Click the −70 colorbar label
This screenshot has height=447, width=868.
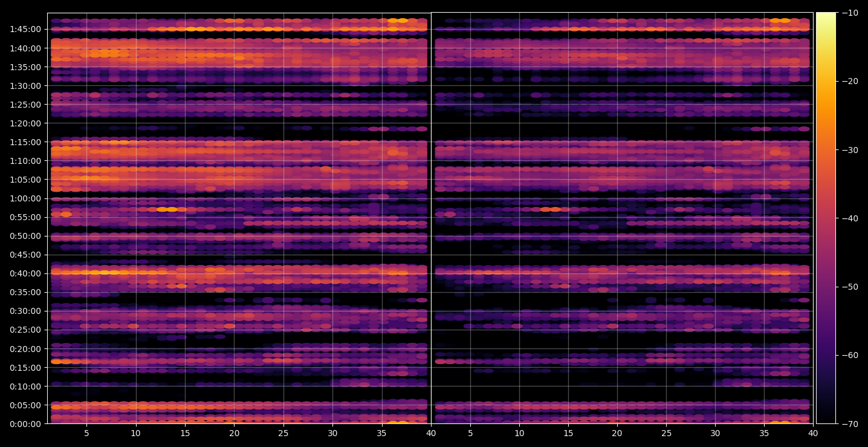[849, 424]
